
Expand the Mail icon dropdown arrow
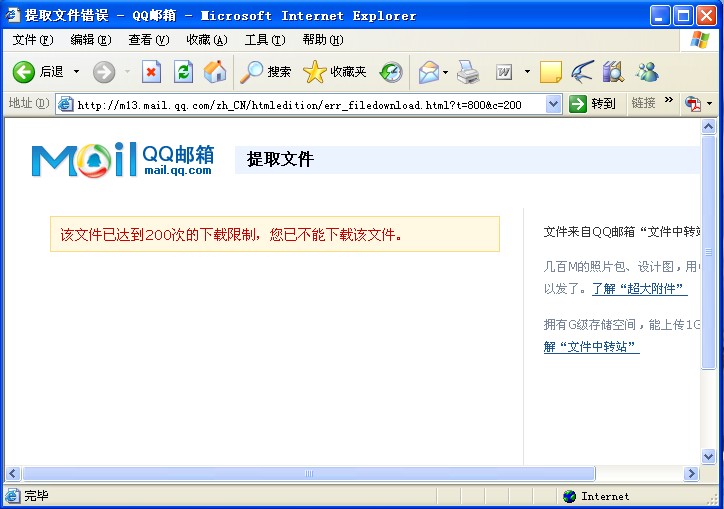446,72
